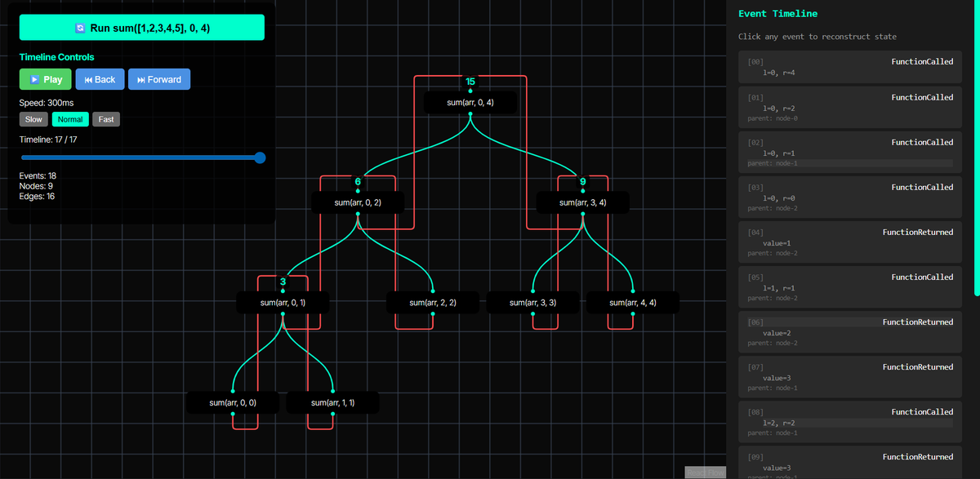Select the sum(arr, 0, 4) root node
This screenshot has height=479, width=980.
click(x=470, y=102)
